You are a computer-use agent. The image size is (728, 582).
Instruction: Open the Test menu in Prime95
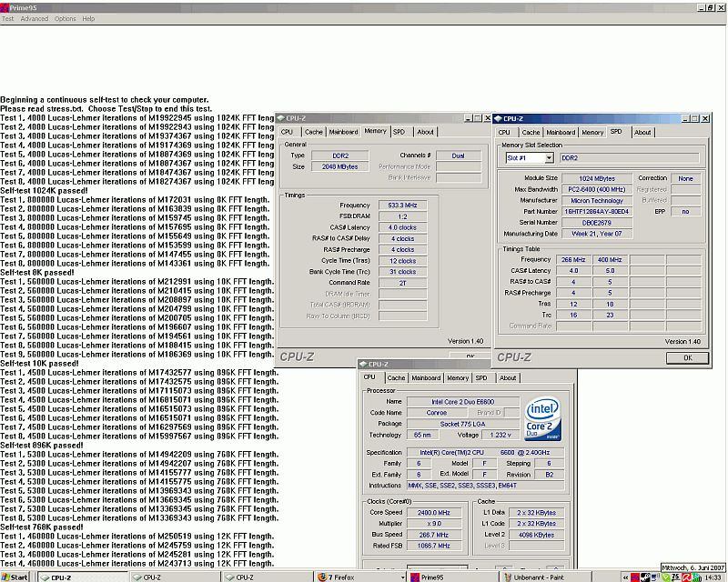(x=7, y=18)
